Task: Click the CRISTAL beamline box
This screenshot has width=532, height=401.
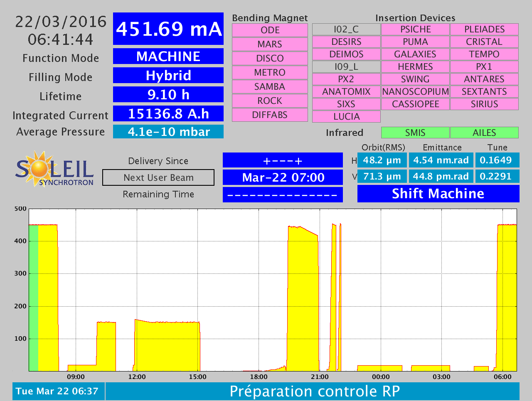Action: pos(484,42)
